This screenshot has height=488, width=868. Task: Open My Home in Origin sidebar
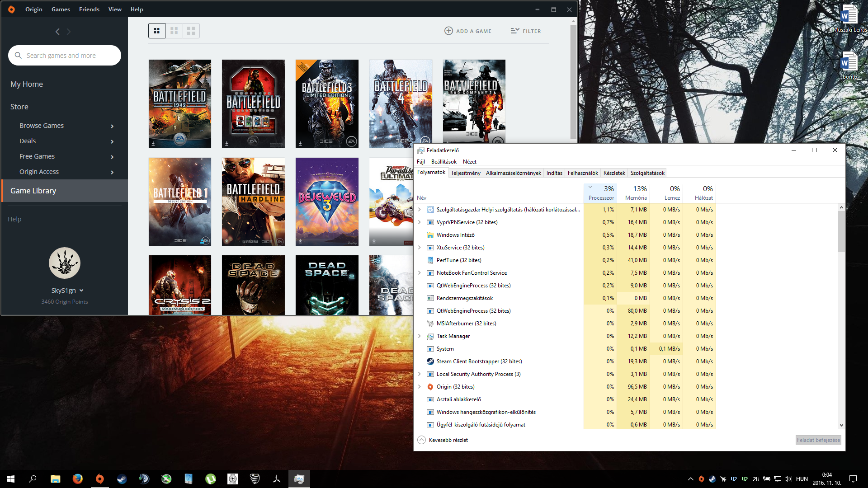[x=27, y=84]
